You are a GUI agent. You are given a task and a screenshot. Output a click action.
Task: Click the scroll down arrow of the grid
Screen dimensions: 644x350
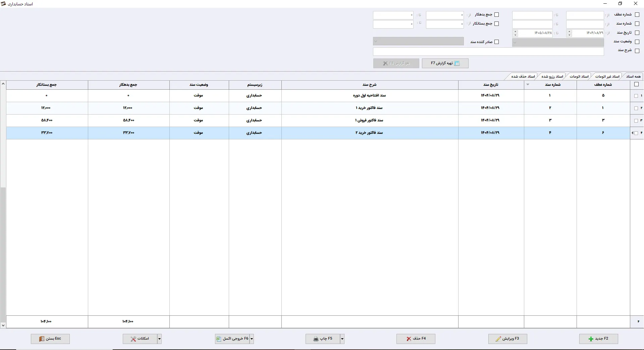pyautogui.click(x=3, y=325)
